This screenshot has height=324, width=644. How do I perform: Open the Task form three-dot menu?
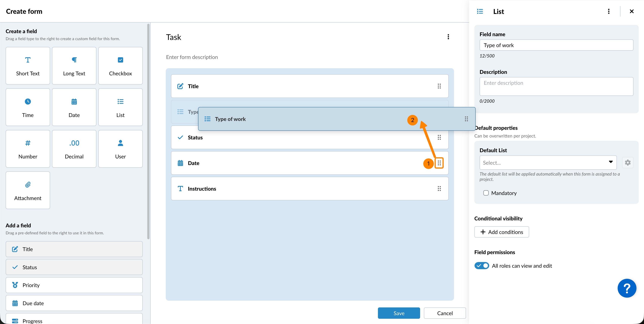pyautogui.click(x=448, y=37)
